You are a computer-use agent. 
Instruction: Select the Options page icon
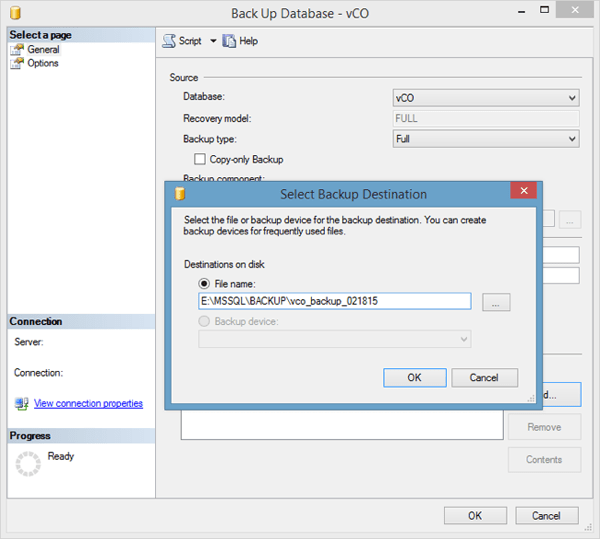click(18, 64)
